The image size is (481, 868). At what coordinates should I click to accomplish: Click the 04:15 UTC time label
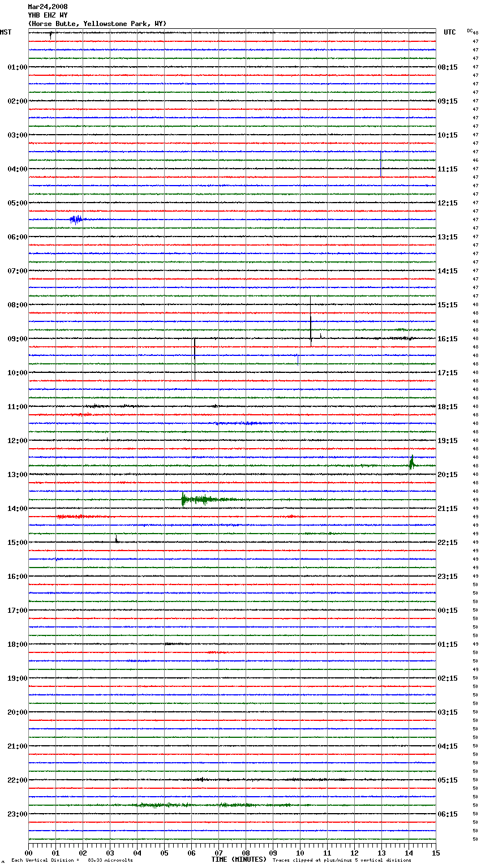point(448,746)
